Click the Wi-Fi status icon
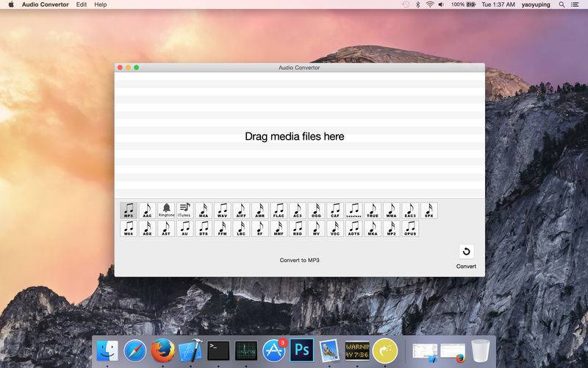Image resolution: width=588 pixels, height=368 pixels. (430, 4)
